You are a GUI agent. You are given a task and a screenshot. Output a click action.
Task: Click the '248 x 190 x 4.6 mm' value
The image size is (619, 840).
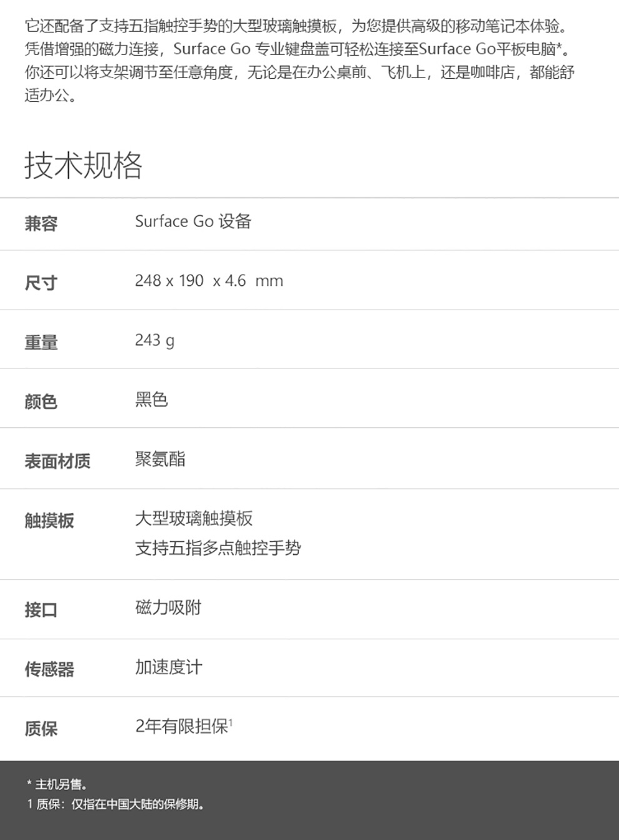point(209,281)
